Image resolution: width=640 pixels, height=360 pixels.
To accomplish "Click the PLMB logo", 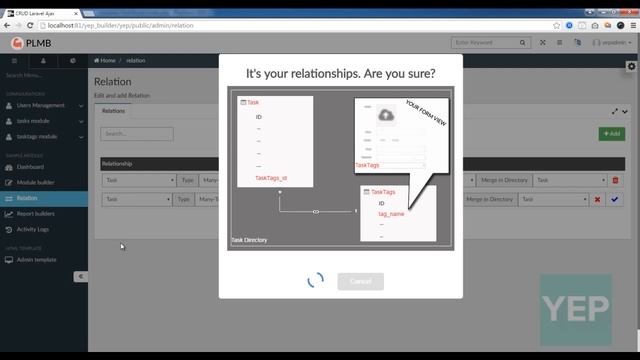I will click(x=31, y=43).
